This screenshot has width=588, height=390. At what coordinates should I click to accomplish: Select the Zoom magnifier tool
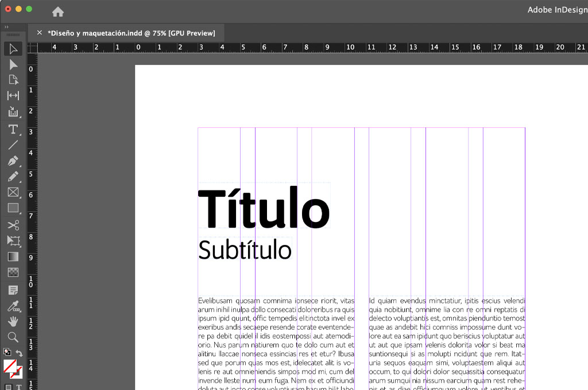13,337
